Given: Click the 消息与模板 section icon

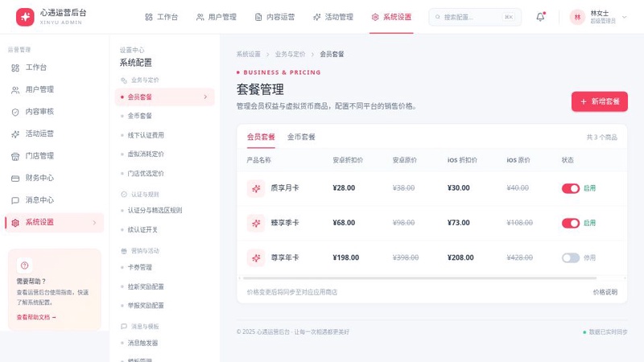Looking at the screenshot, I should coord(124,327).
